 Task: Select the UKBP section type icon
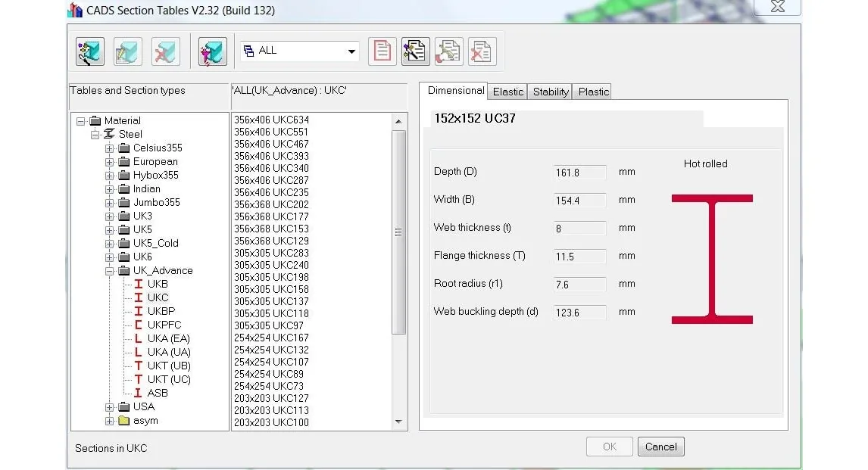139,311
